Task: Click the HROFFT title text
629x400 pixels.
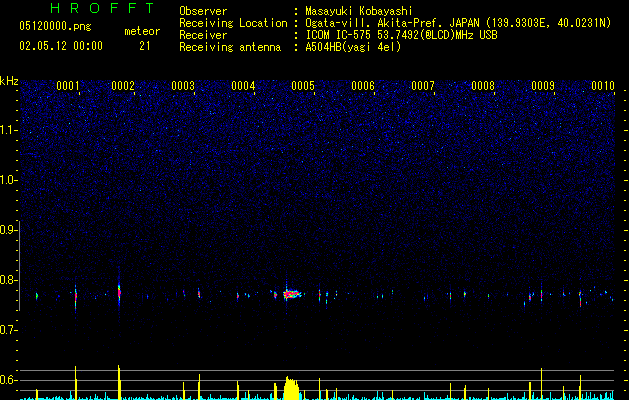Action: click(x=102, y=8)
